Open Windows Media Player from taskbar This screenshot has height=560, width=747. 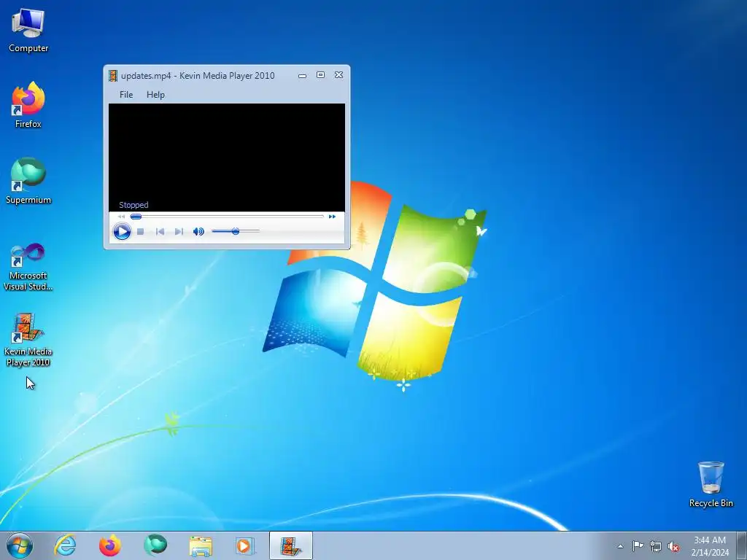point(245,545)
